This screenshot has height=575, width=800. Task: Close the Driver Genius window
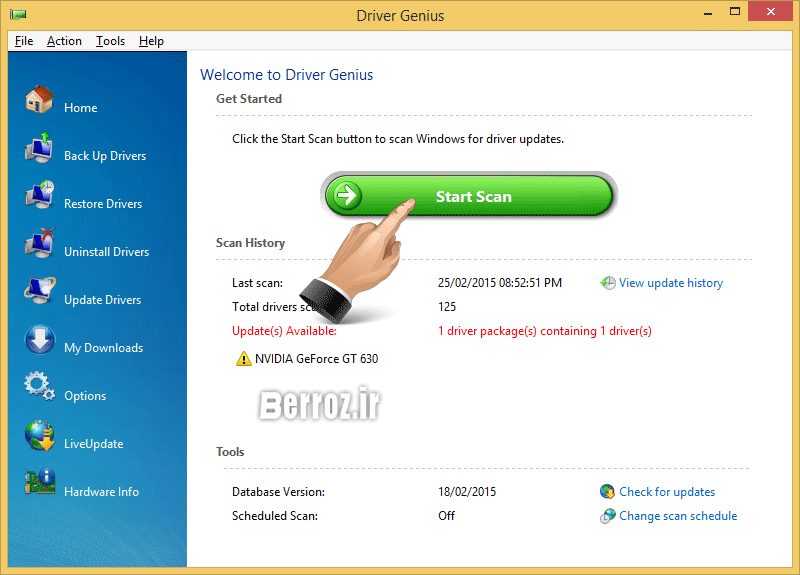pyautogui.click(x=770, y=11)
